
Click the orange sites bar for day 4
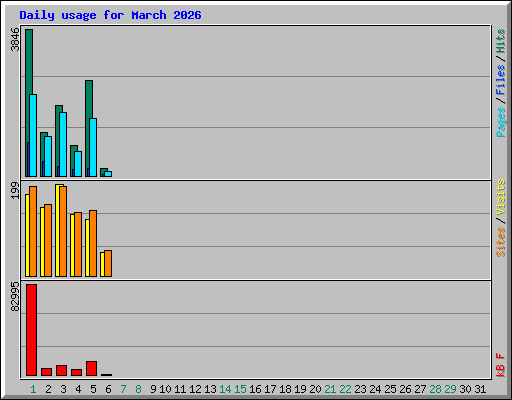pyautogui.click(x=78, y=244)
